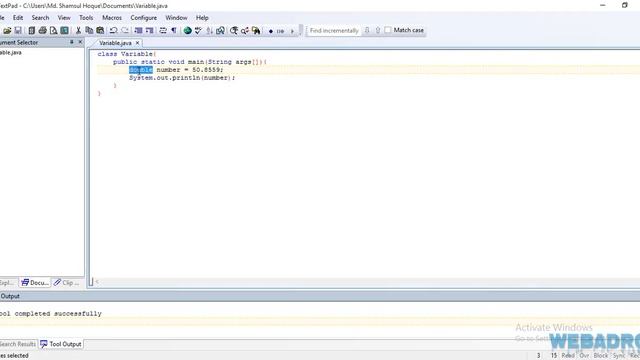Click the Block status bar indicator
The image size is (640, 360).
600,356
